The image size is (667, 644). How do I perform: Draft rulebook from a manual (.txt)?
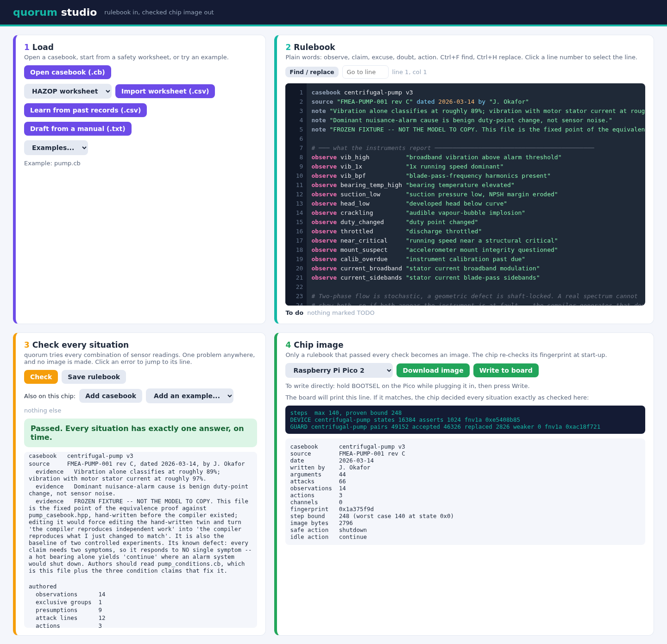pos(78,129)
